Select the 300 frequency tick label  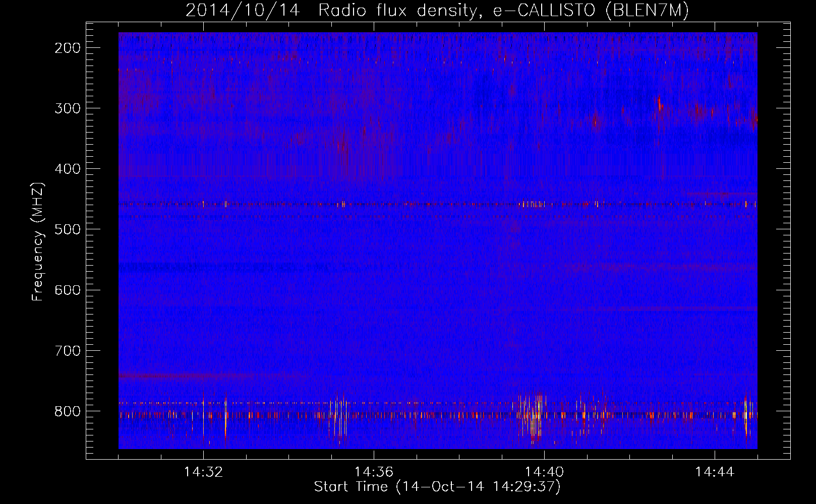[x=68, y=108]
